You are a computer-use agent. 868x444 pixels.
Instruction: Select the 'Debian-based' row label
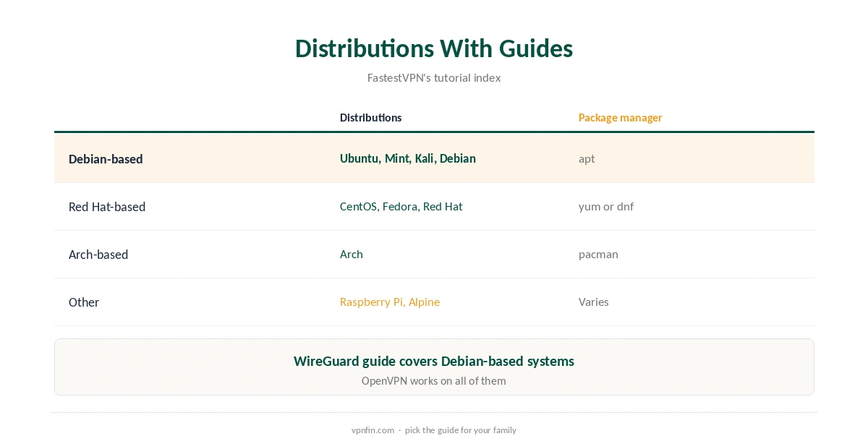[x=106, y=158]
